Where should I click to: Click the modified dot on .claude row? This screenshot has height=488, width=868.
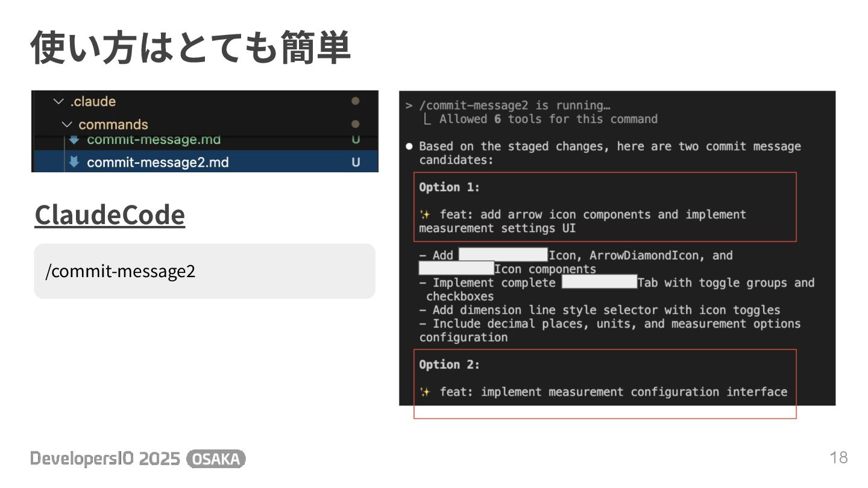(356, 101)
